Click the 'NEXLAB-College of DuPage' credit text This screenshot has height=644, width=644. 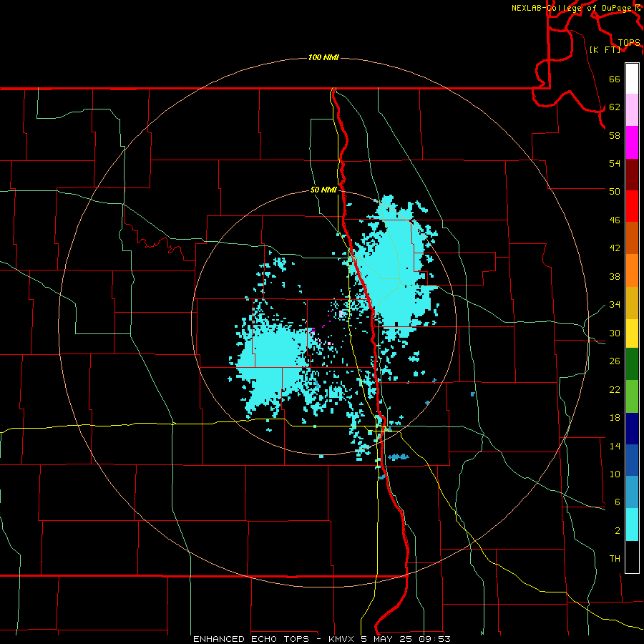pos(571,8)
